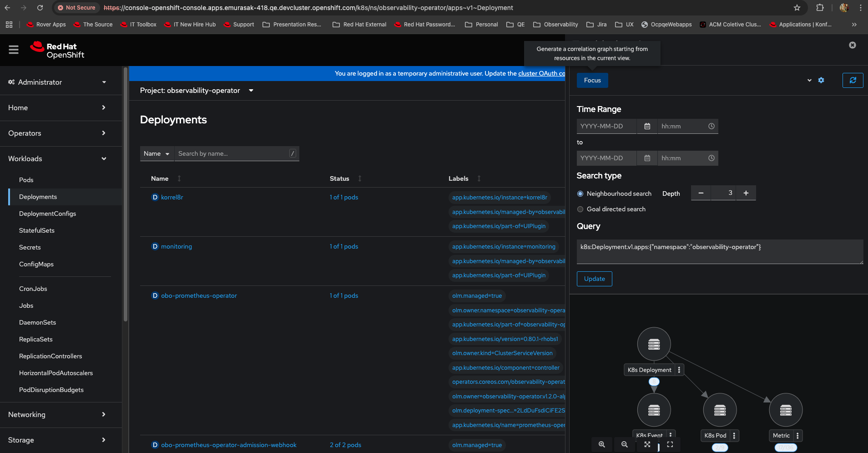Zoom in on the correlation graph
The width and height of the screenshot is (868, 453).
[x=601, y=444]
